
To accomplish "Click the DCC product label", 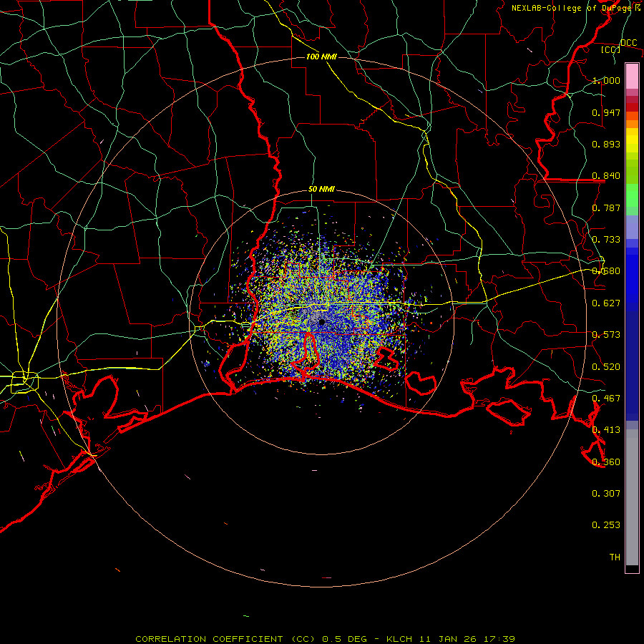I will coord(628,43).
